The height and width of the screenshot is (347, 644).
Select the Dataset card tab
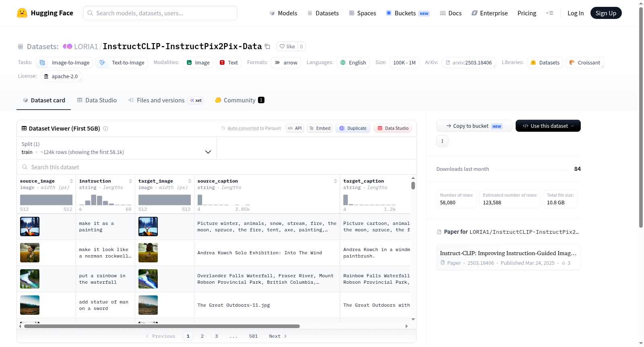[x=44, y=100]
